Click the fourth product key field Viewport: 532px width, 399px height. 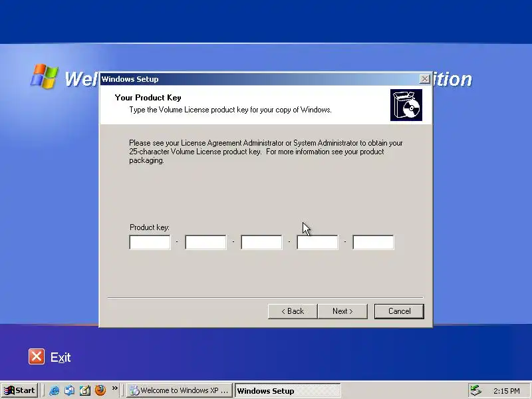coord(317,242)
